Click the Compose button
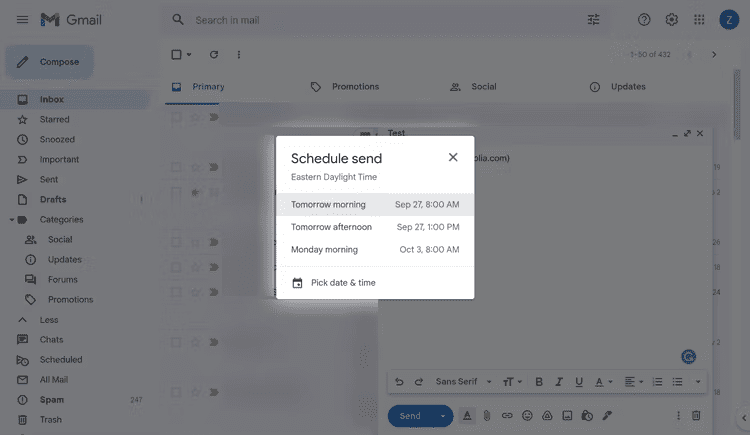This screenshot has width=750, height=435. coord(50,62)
